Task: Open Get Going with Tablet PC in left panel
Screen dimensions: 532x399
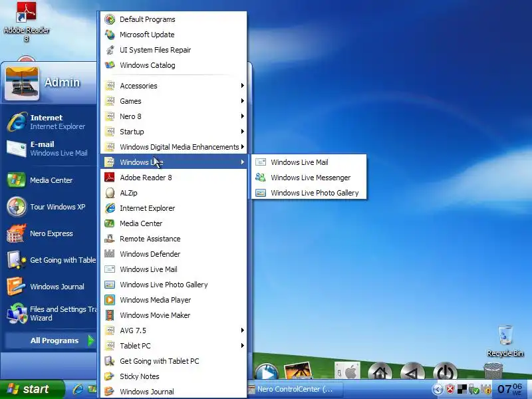Action: (51, 260)
